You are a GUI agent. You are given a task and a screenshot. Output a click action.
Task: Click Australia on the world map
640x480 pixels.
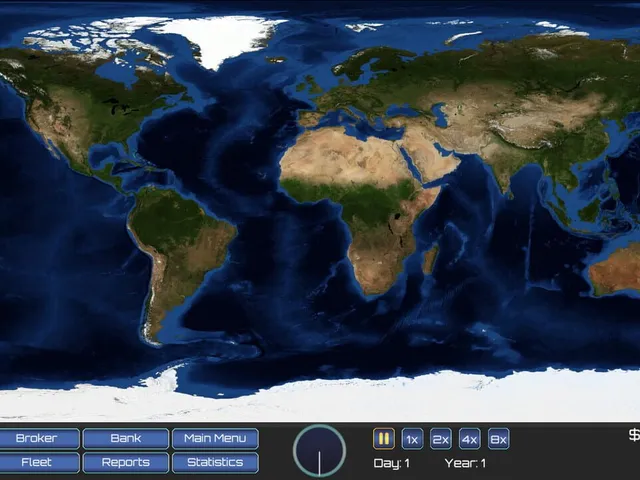click(616, 269)
